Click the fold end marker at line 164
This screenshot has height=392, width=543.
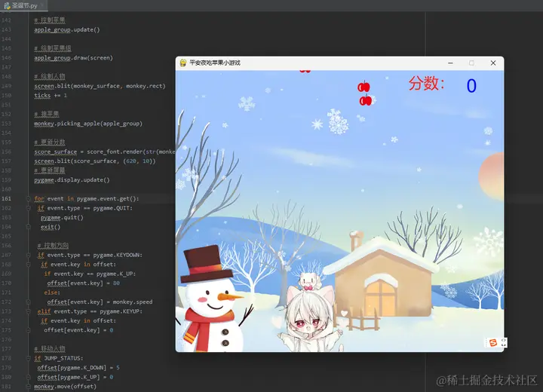pyautogui.click(x=29, y=227)
